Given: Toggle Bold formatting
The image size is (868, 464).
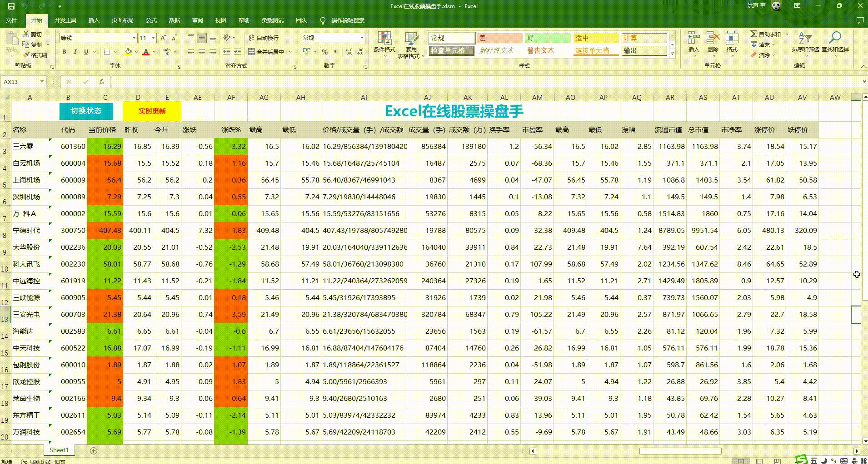Looking at the screenshot, I should pyautogui.click(x=64, y=52).
